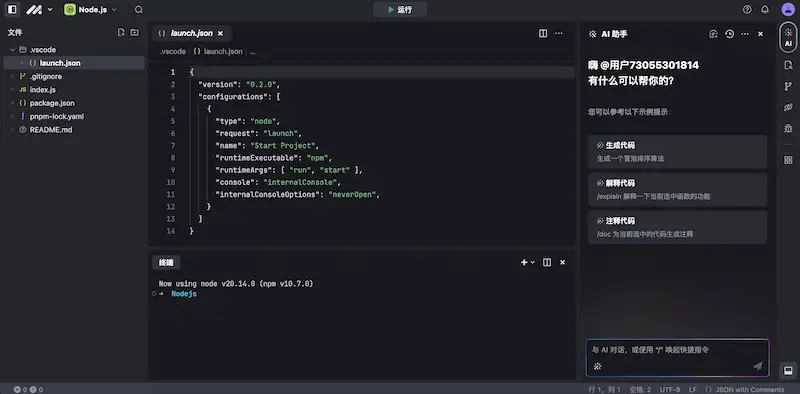Screen dimensions: 800x394
Task: Click the sparkle quick command icon in chat input
Action: point(597,366)
